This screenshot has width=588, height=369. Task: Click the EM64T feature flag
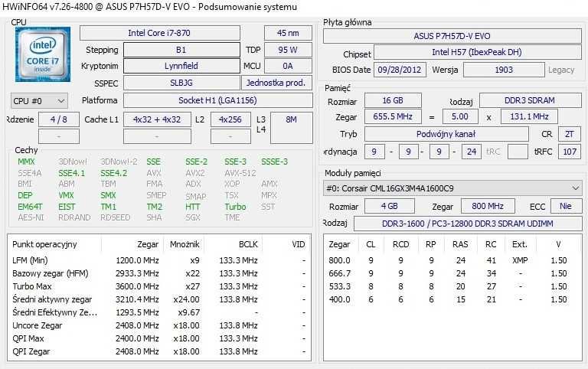31,207
